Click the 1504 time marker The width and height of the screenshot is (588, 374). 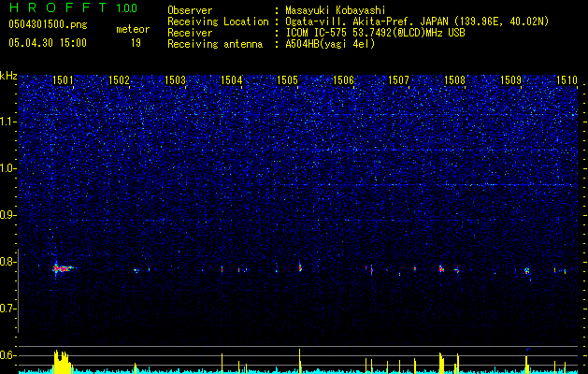[x=232, y=79]
